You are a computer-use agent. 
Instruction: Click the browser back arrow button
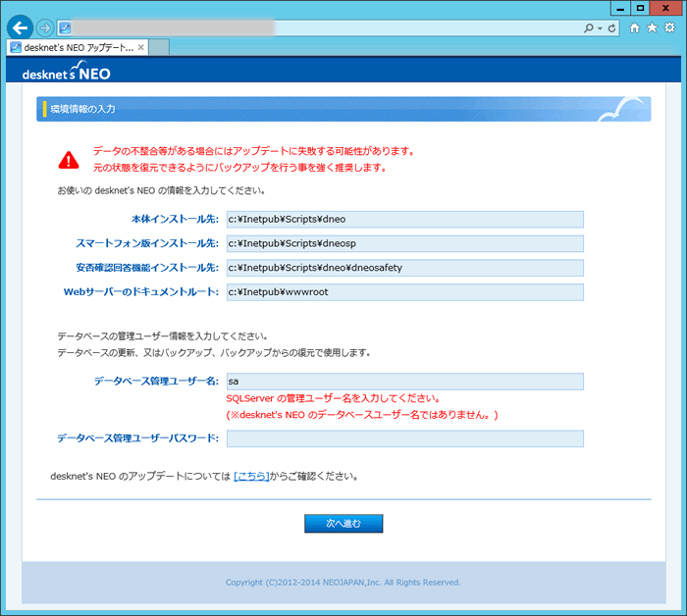pyautogui.click(x=18, y=27)
